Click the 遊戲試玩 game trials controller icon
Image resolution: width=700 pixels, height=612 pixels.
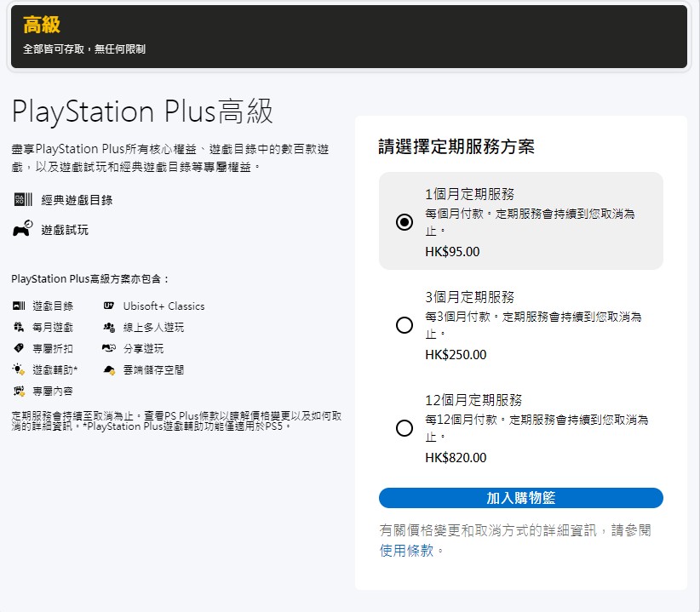coord(23,229)
